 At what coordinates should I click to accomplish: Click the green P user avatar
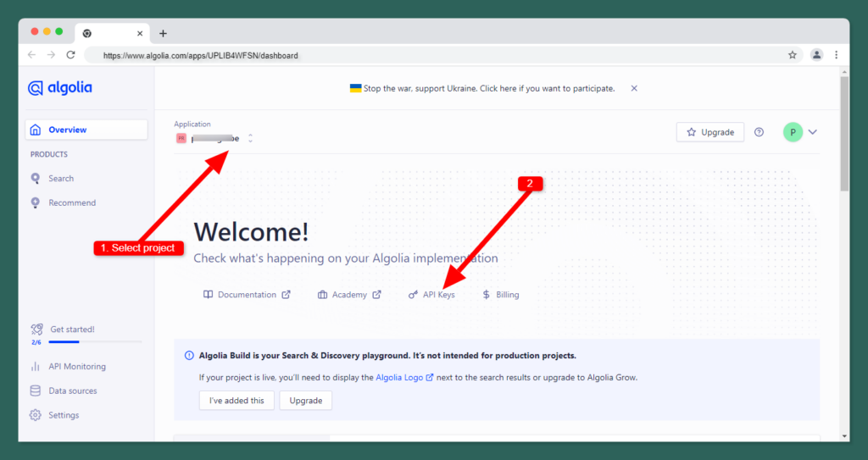[x=793, y=132]
